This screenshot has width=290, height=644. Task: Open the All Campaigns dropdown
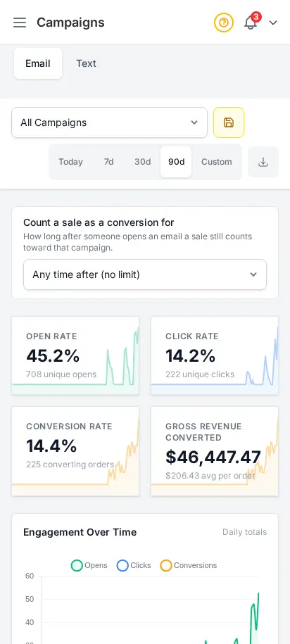109,122
